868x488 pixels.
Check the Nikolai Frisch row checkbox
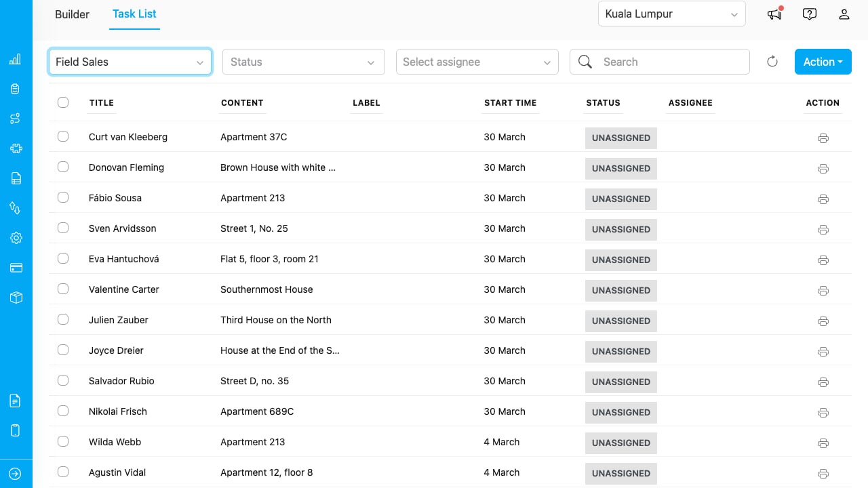click(x=63, y=411)
